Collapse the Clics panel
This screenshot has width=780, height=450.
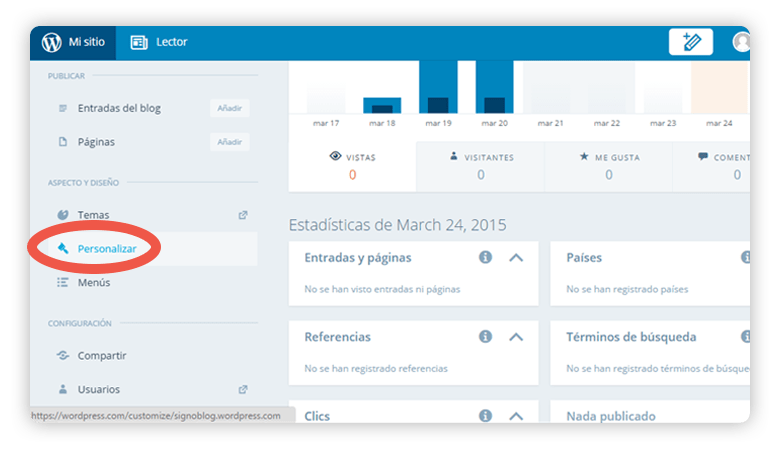click(516, 416)
